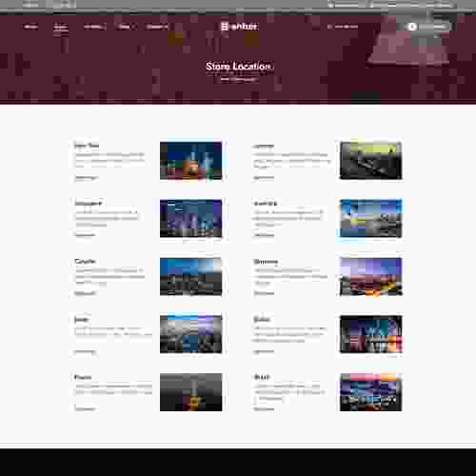Click the New York store title
The image size is (476, 476).
pyautogui.click(x=87, y=146)
